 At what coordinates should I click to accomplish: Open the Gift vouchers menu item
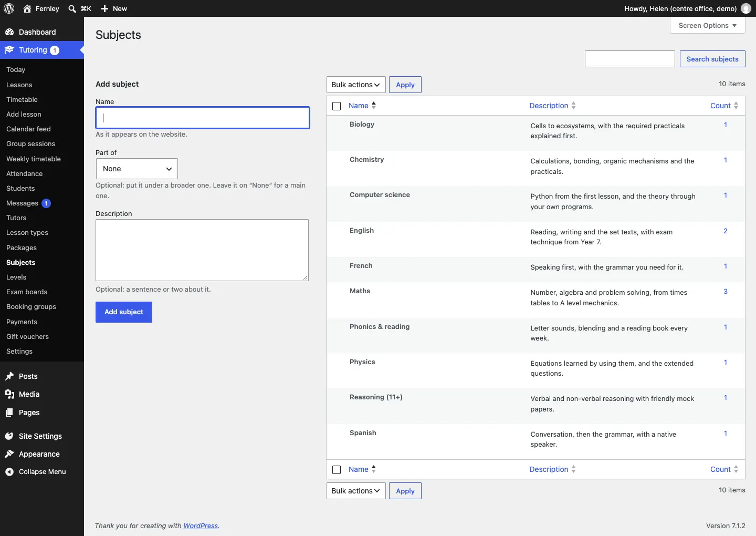[27, 336]
